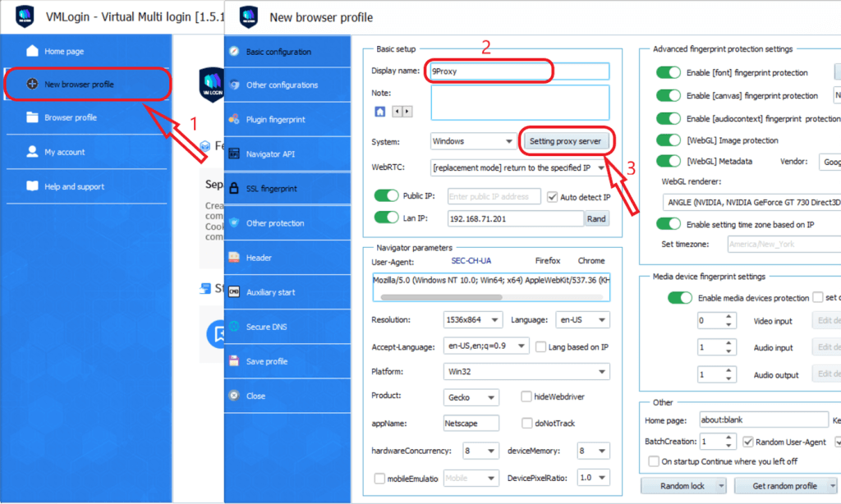
Task: Click the Get random profile button
Action: click(x=784, y=486)
